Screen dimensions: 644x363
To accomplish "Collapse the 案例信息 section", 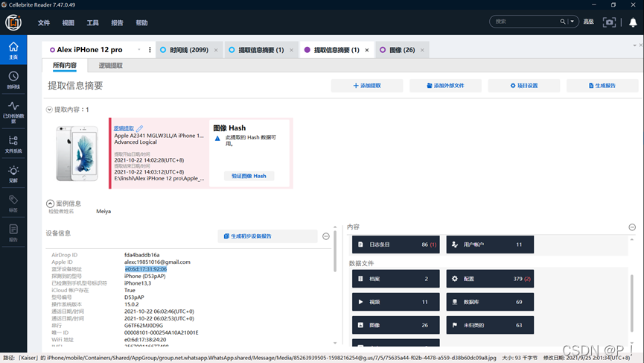I will click(50, 203).
